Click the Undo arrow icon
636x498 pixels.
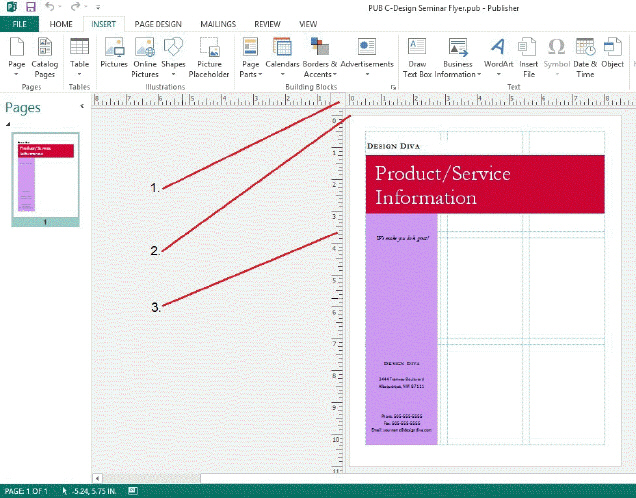(49, 6)
